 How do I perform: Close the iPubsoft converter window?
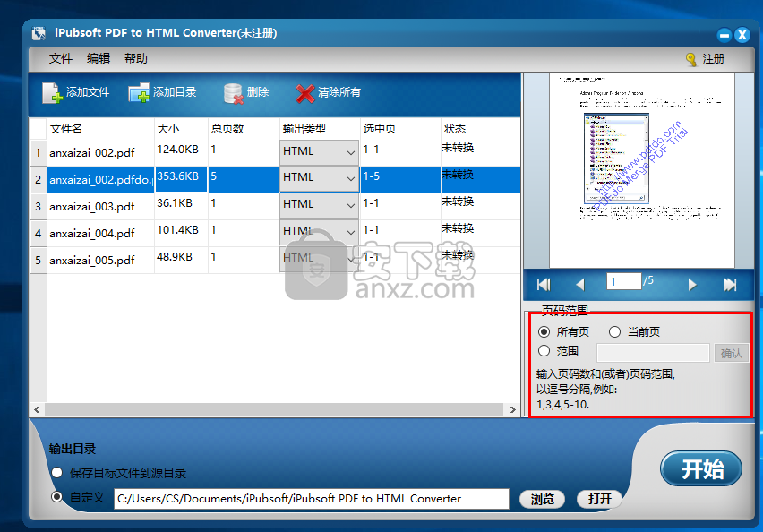(x=742, y=35)
